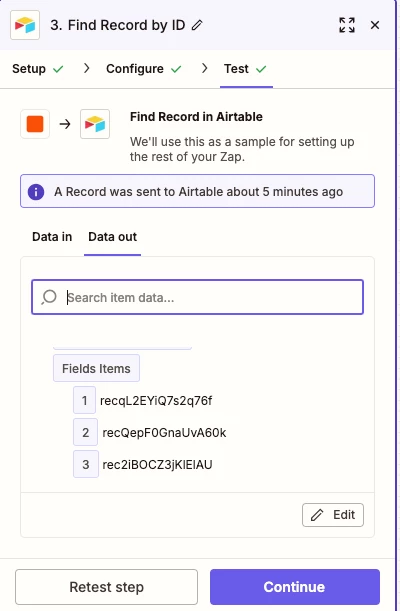Close the Find Record by ID panel
The image size is (400, 611).
coord(375,25)
